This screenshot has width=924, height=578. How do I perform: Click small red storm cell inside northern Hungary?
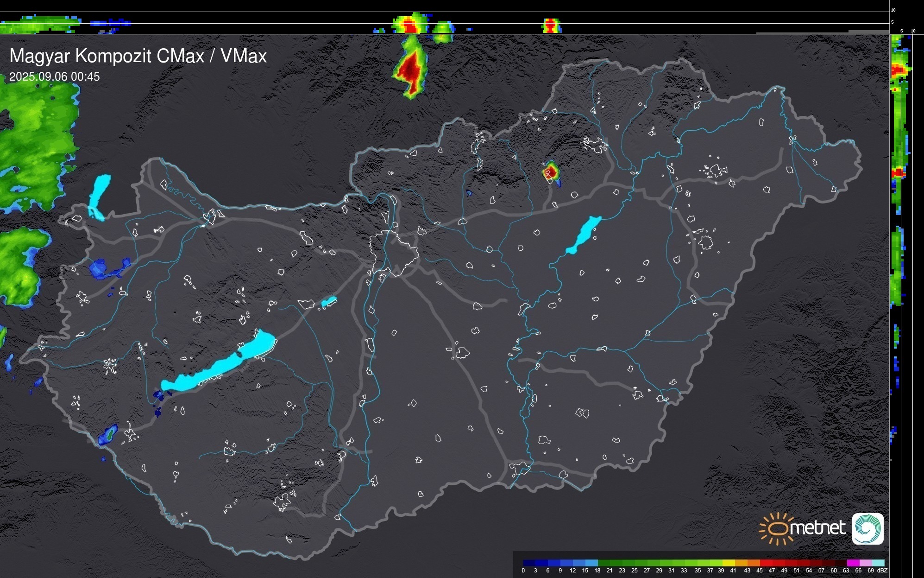pos(551,172)
